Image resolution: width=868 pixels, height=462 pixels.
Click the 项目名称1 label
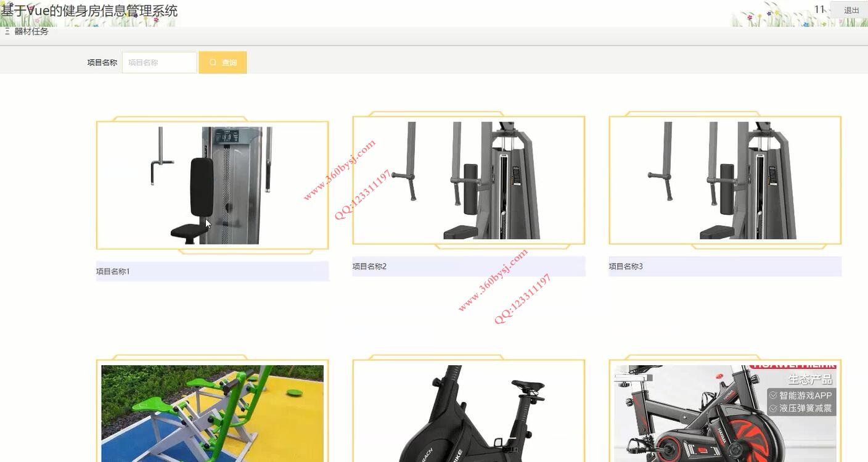tap(113, 271)
